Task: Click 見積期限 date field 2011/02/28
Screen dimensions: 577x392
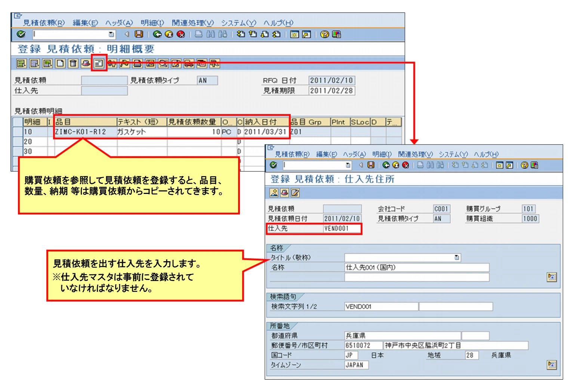Action: pyautogui.click(x=331, y=90)
